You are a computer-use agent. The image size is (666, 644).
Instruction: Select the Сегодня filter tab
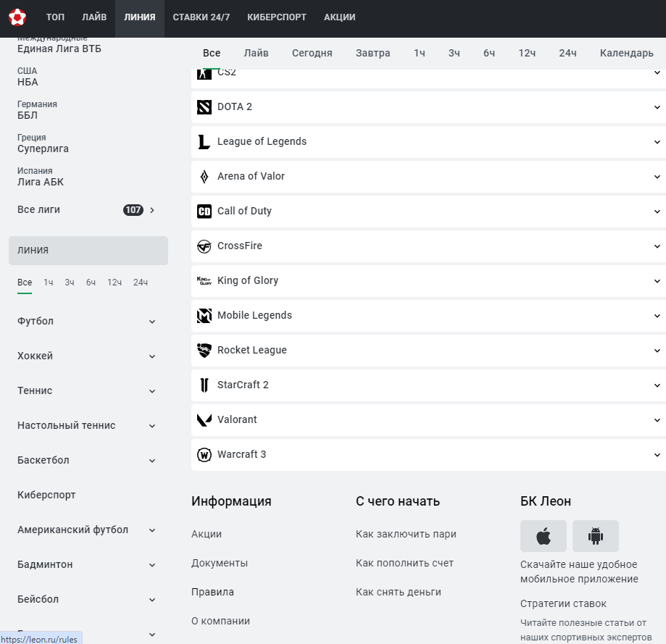tap(312, 53)
